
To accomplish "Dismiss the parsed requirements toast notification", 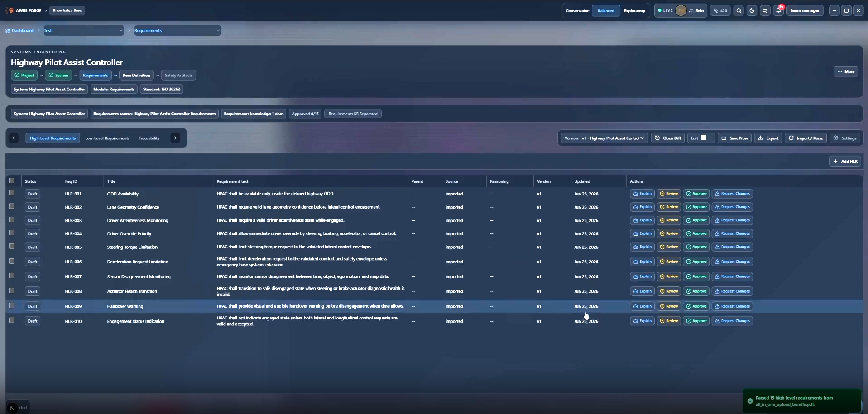I will coord(802,401).
